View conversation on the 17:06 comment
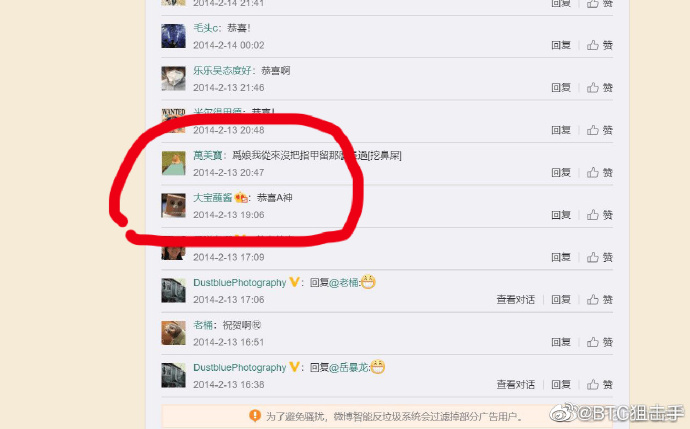690x429 pixels. pyautogui.click(x=516, y=300)
